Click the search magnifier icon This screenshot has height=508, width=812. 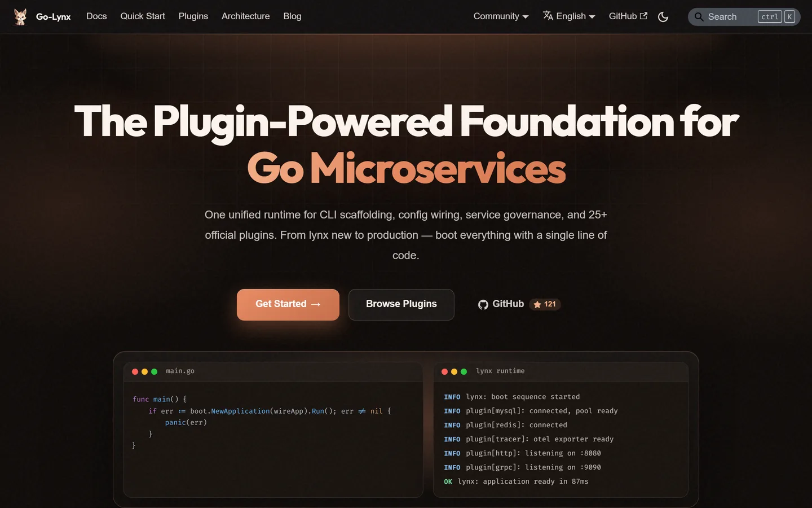tap(699, 17)
